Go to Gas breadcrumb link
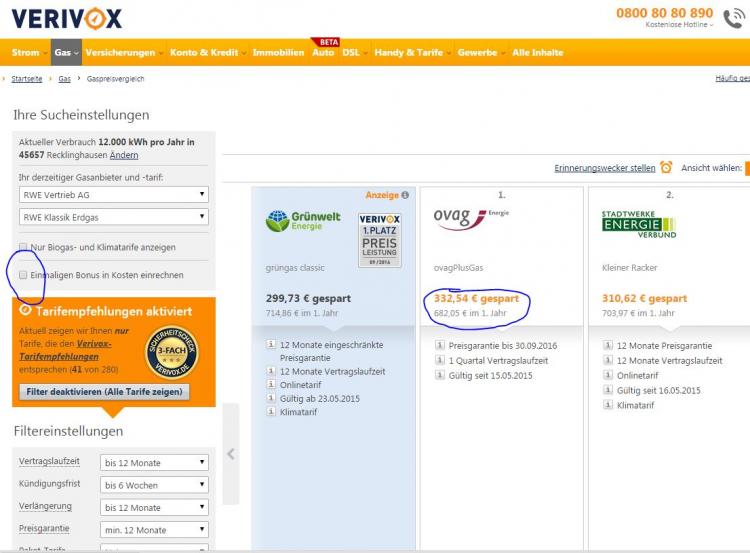This screenshot has width=750, height=553. [65, 78]
